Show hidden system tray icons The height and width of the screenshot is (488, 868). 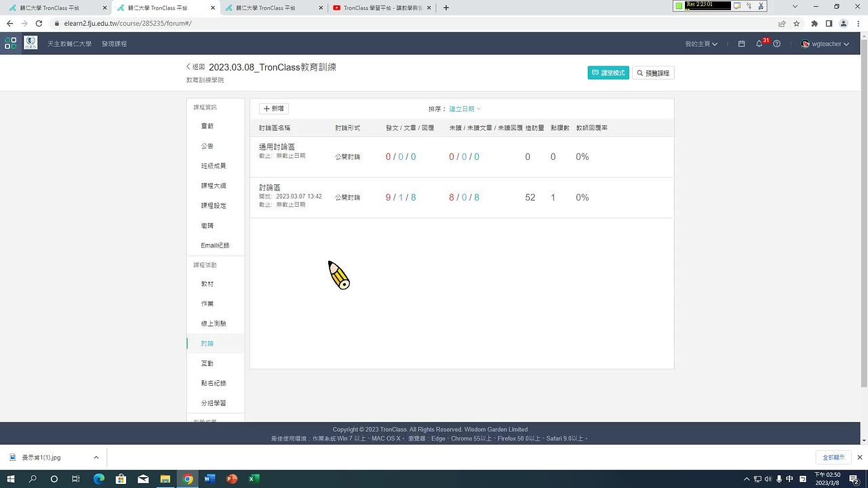(747, 479)
